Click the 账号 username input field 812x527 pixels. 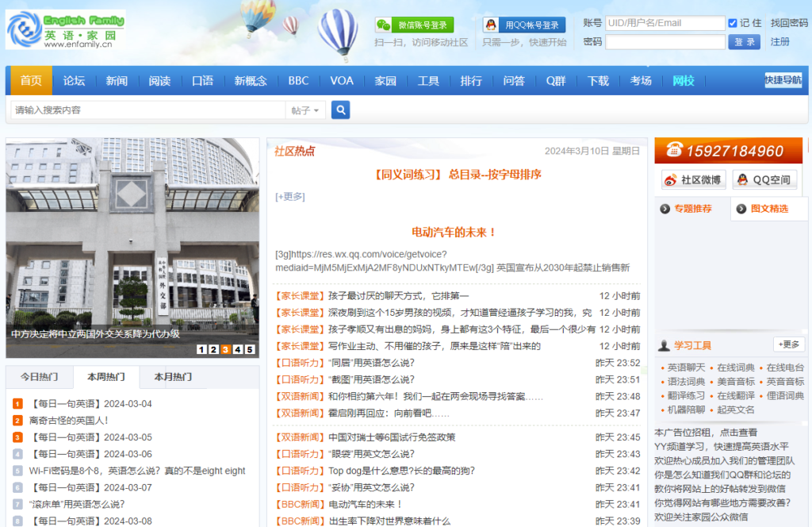coord(665,23)
